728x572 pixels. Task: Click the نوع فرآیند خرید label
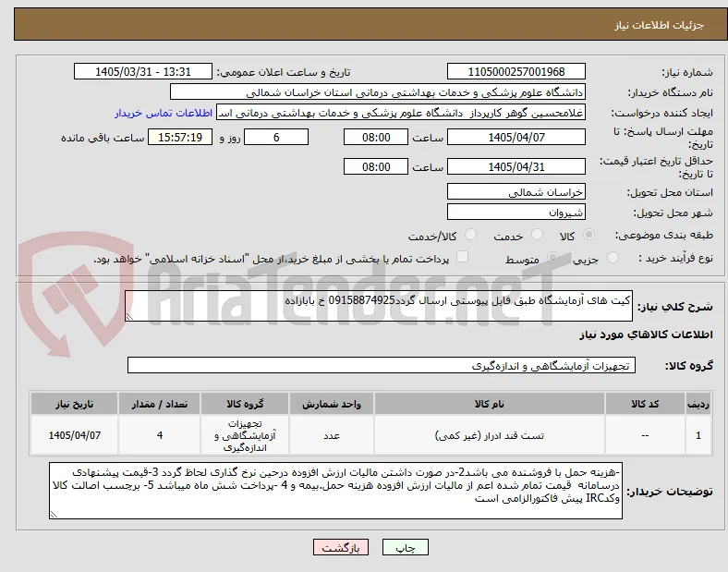coord(675,258)
